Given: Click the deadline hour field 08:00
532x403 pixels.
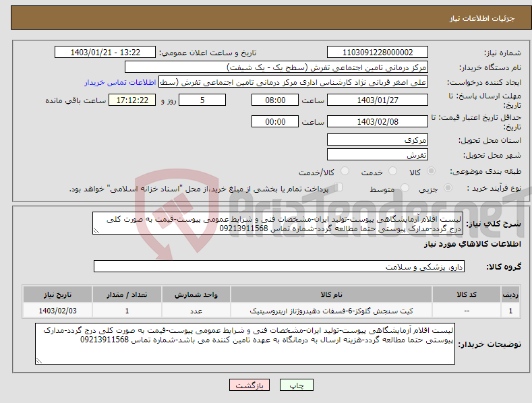Looking at the screenshot, I should (275, 100).
